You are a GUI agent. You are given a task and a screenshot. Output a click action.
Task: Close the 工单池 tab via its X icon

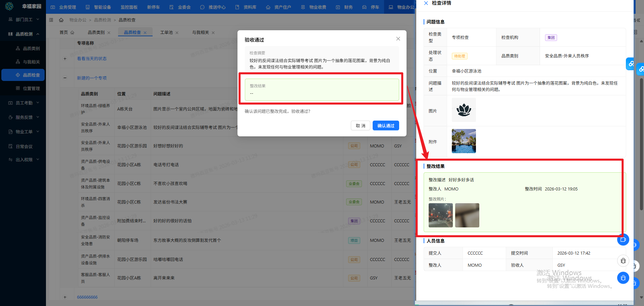tap(177, 33)
